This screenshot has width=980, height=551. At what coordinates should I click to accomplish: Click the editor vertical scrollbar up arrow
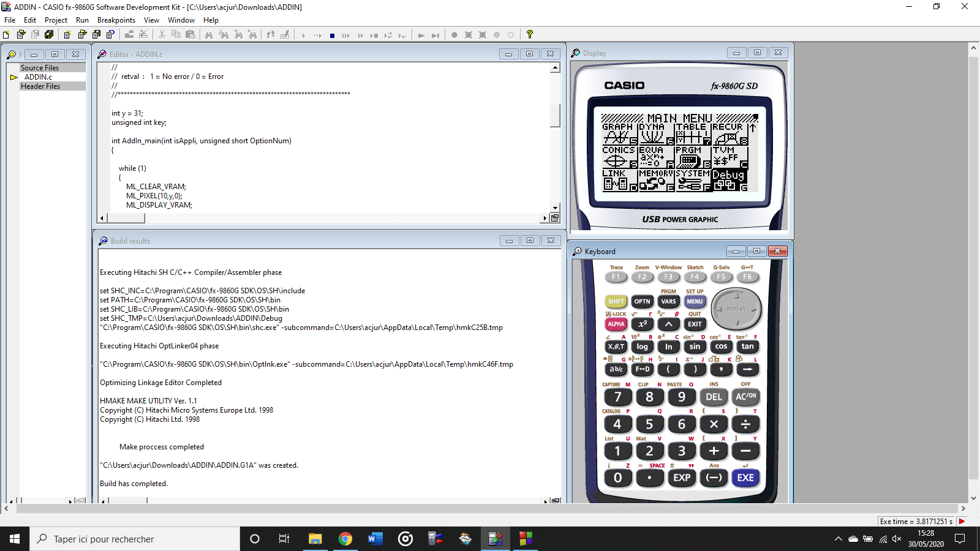pyautogui.click(x=555, y=68)
